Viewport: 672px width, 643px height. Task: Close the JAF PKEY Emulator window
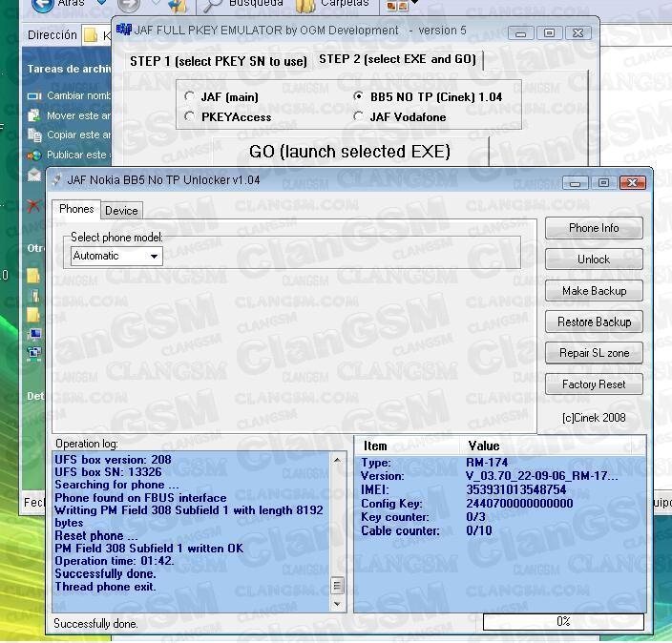coord(577,33)
